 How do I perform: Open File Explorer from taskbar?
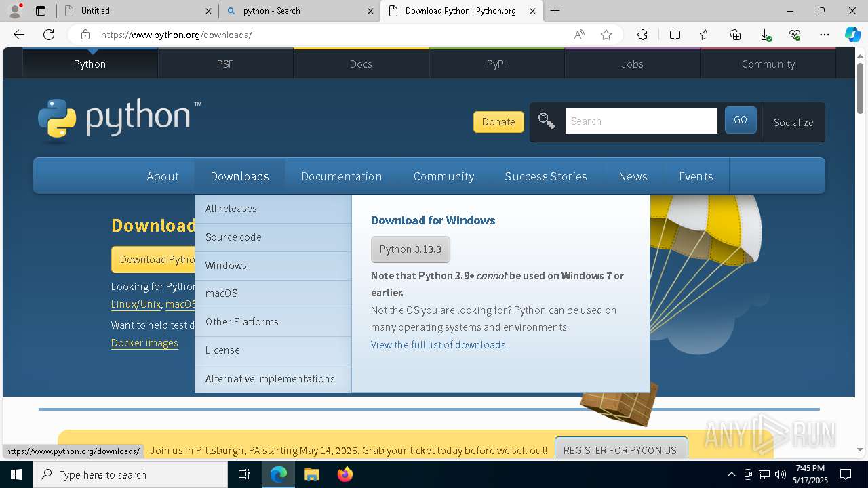pyautogui.click(x=311, y=474)
